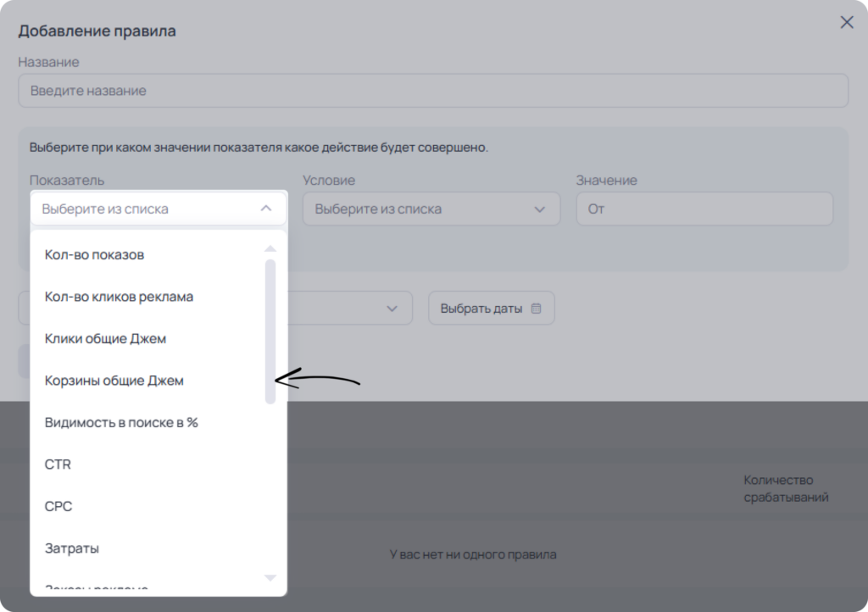Pick the CPC option
Image resolution: width=868 pixels, height=612 pixels.
[58, 506]
